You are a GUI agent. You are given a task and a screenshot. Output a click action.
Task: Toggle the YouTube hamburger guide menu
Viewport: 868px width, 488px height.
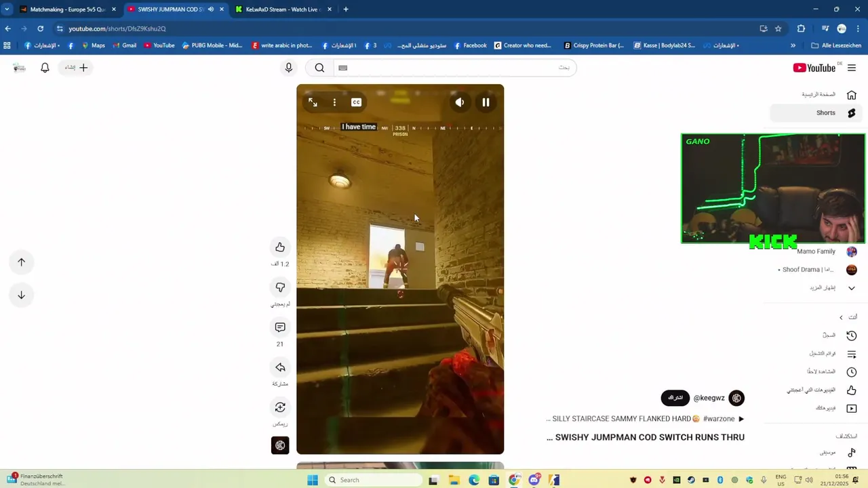click(x=852, y=68)
